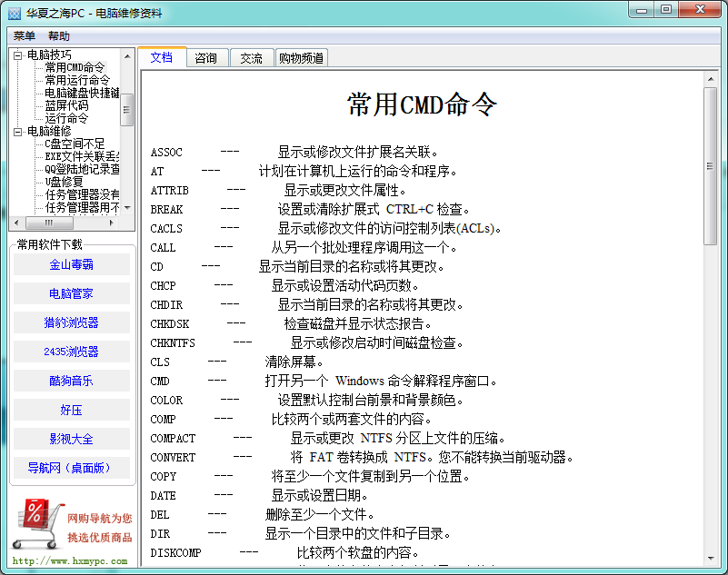Open the http://www.hxmypc.com link
The image size is (728, 575).
pyautogui.click(x=70, y=561)
